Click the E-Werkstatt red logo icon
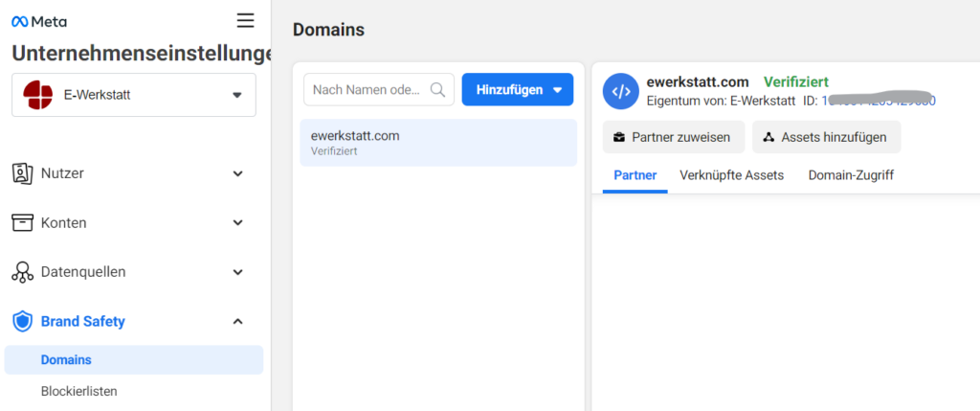Image resolution: width=980 pixels, height=411 pixels. point(37,95)
